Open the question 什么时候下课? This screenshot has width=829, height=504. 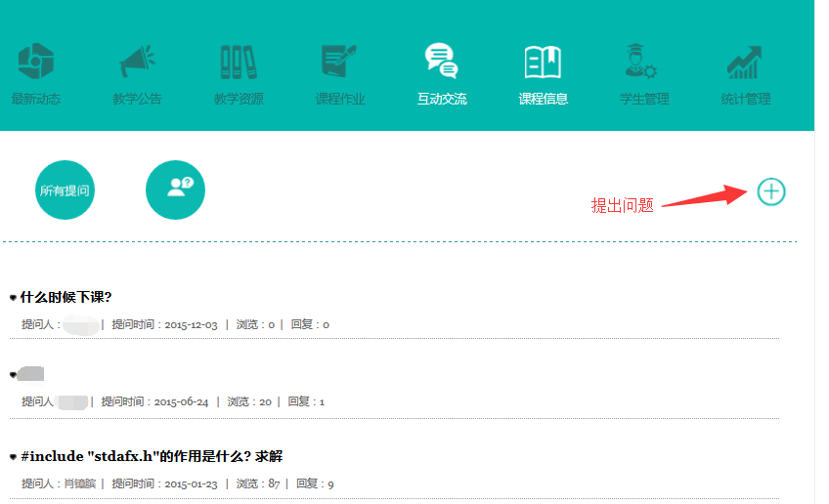65,297
